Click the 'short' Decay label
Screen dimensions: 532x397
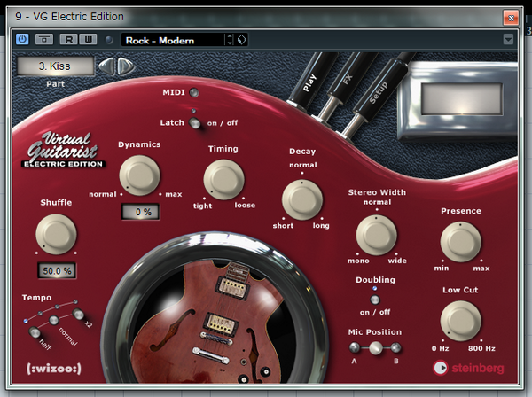point(283,226)
